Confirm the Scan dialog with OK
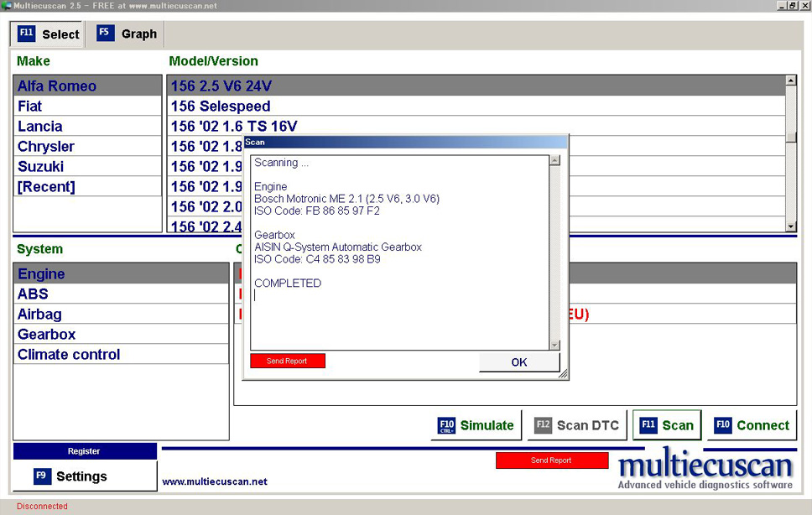This screenshot has width=812, height=515. click(519, 362)
